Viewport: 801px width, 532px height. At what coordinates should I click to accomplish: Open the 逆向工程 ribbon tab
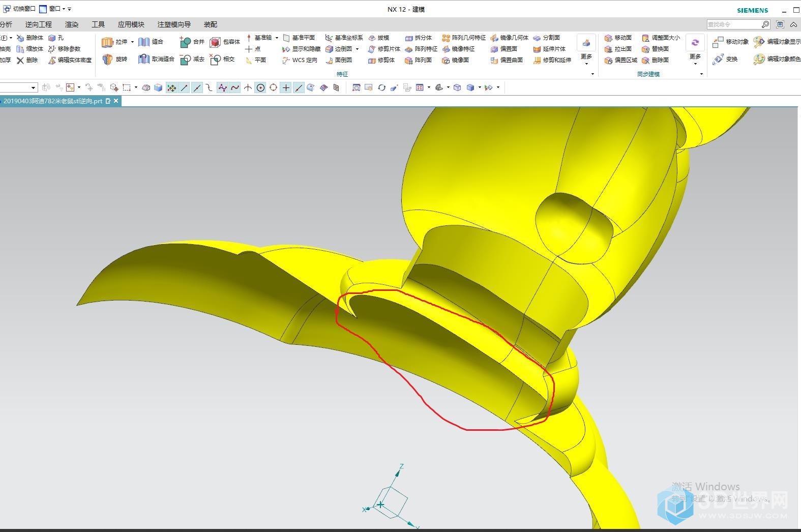click(39, 24)
